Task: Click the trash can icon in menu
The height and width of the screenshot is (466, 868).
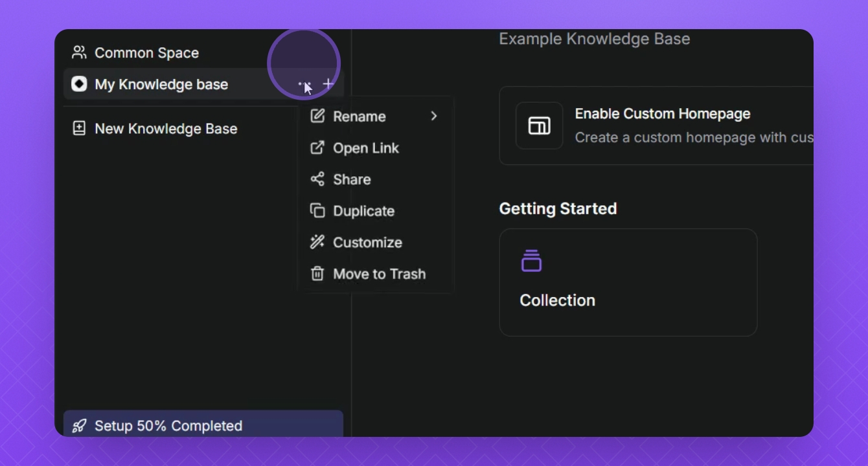Action: click(x=317, y=274)
